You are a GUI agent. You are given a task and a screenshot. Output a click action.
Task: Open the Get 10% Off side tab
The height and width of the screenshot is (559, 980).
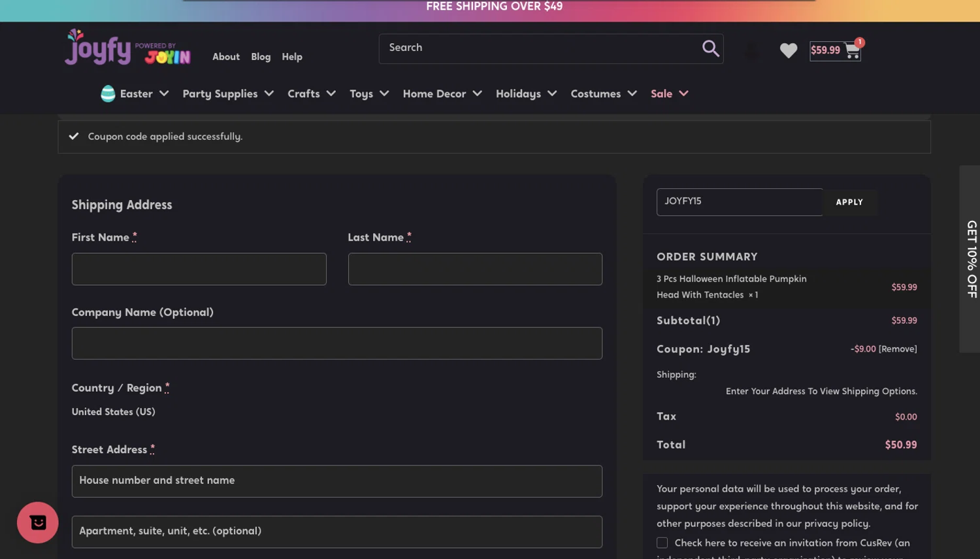coord(970,259)
